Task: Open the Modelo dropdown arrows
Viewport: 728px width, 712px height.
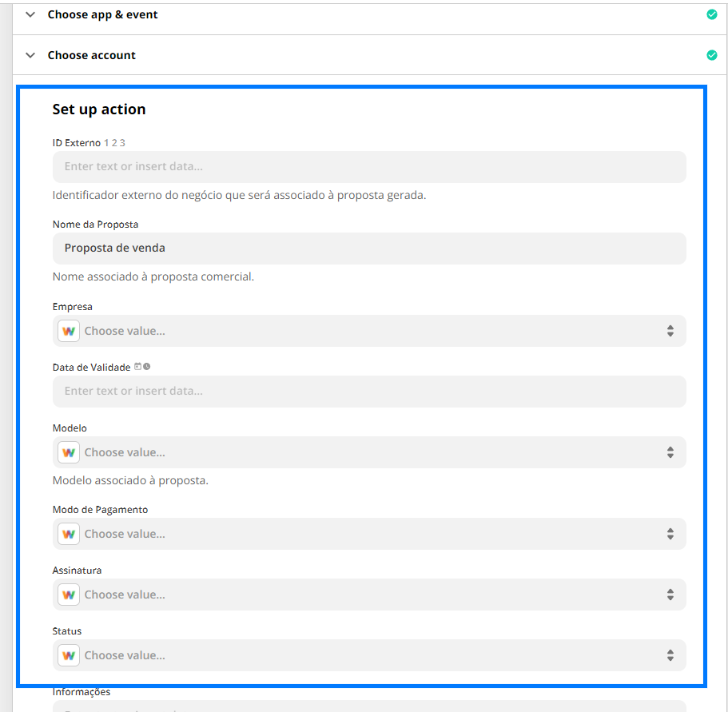Action: tap(670, 452)
